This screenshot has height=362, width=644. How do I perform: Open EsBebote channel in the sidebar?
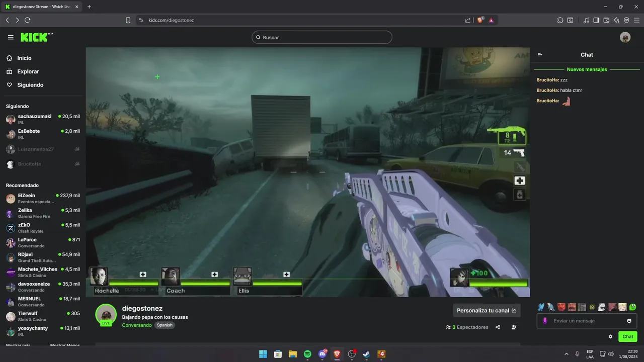[x=43, y=134]
